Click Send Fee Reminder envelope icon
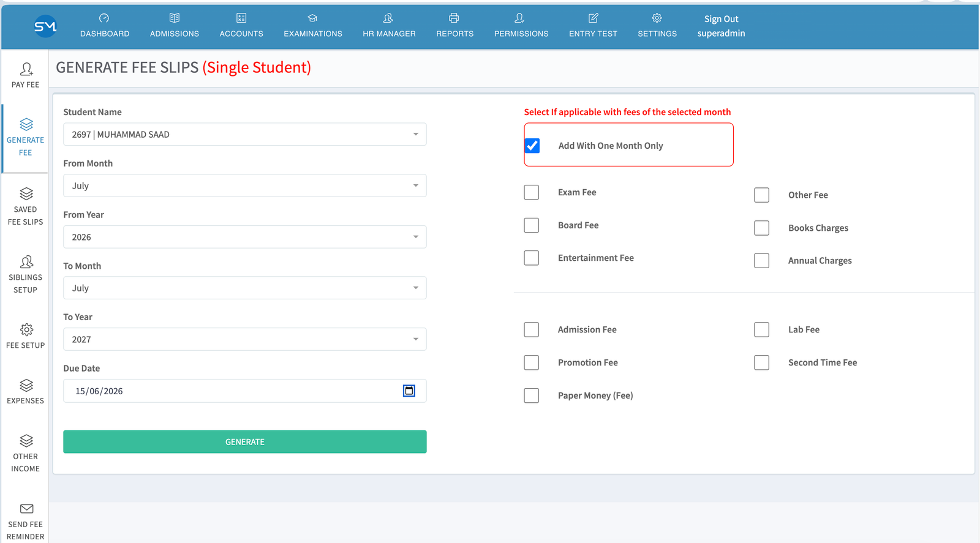Screen dimensions: 980x543 [x=26, y=509]
